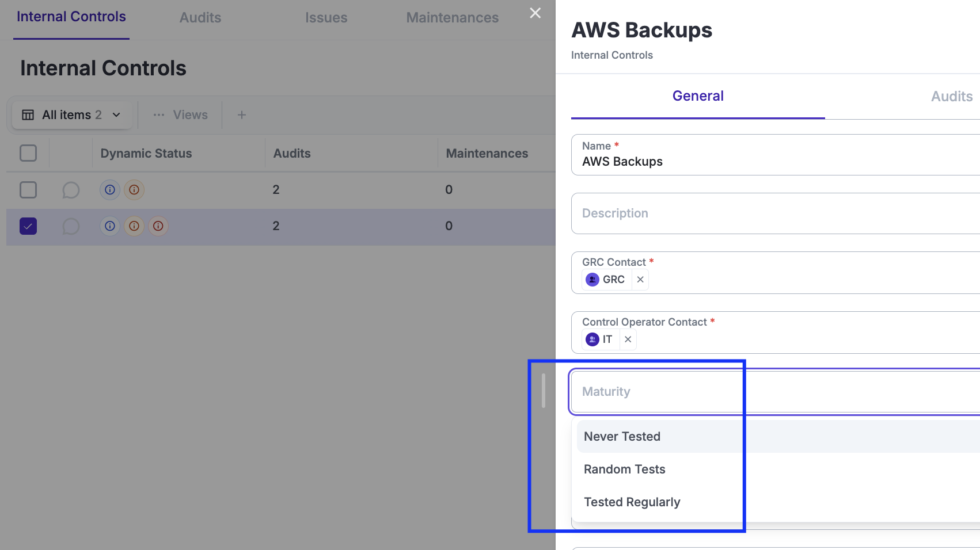
Task: Close the AWS Backups side panel
Action: coord(535,13)
